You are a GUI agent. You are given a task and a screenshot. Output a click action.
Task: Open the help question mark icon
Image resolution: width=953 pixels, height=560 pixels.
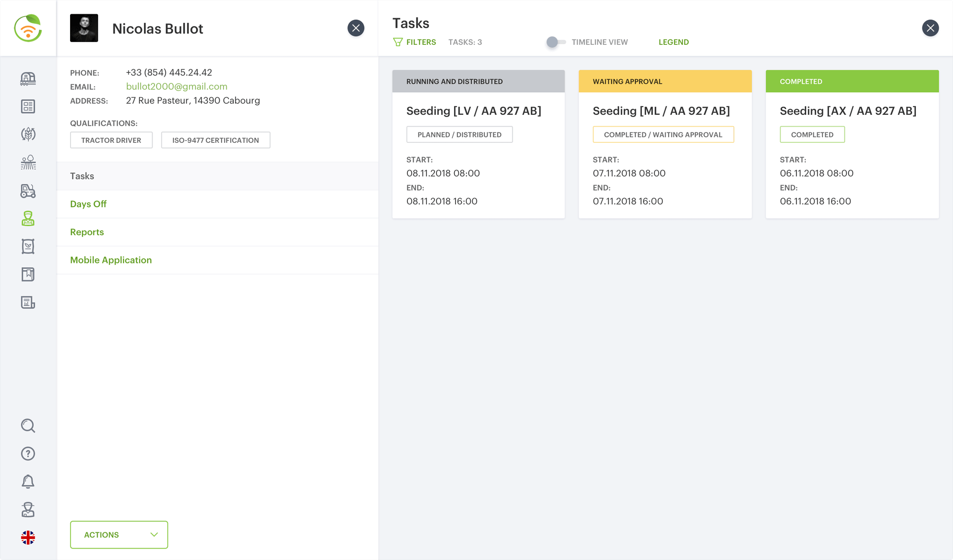tap(28, 453)
